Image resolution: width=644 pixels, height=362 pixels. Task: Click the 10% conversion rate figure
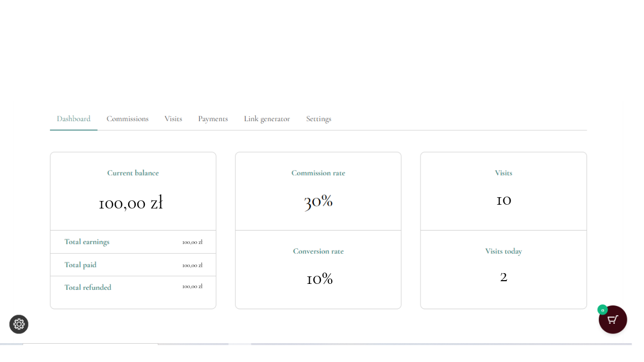[x=319, y=279]
